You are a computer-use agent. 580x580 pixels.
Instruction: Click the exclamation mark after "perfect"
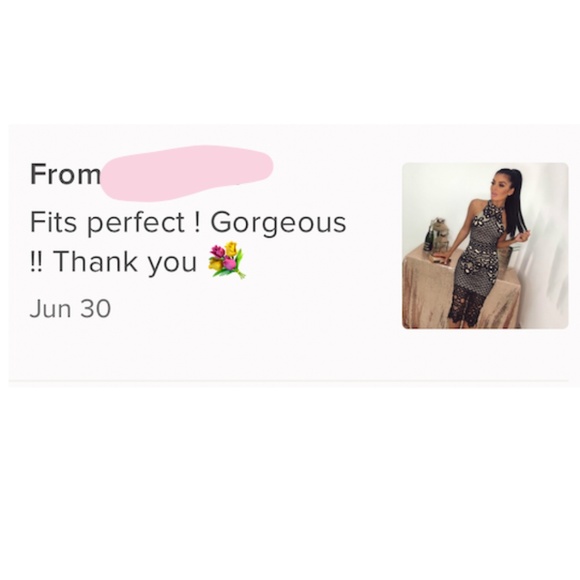(x=197, y=222)
